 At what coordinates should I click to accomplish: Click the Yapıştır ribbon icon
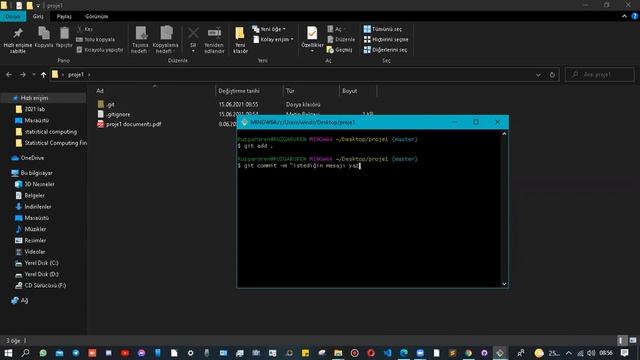[x=64, y=38]
